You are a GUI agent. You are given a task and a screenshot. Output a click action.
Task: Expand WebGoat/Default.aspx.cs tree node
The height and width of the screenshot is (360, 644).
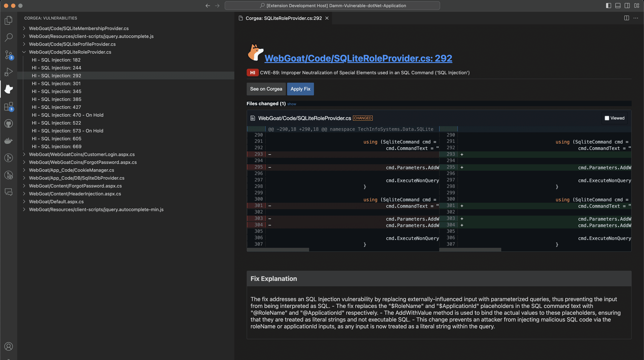pos(24,201)
